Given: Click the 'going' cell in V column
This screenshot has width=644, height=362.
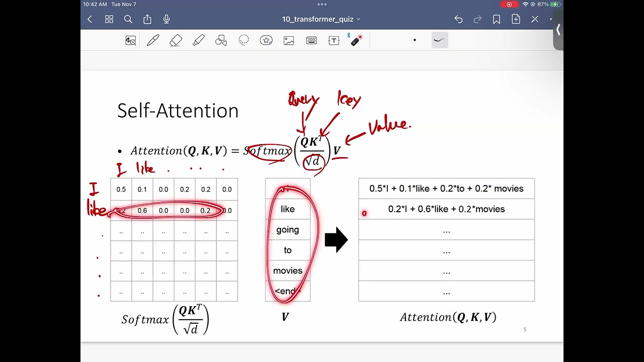Looking at the screenshot, I should pos(288,230).
